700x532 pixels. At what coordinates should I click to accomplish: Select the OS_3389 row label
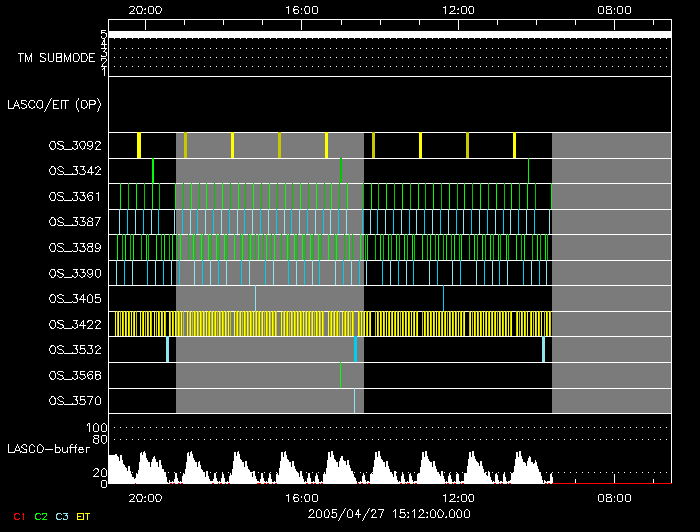75,247
